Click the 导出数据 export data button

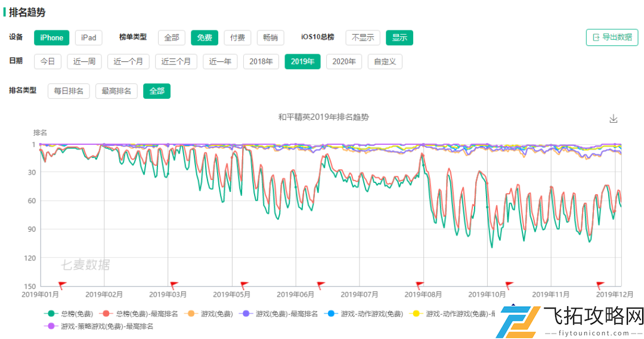point(612,38)
